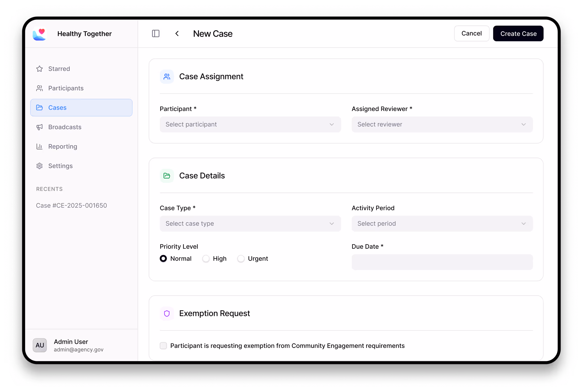The width and height of the screenshot is (583, 392).
Task: Select the Urgent priority radio button
Action: tap(241, 259)
